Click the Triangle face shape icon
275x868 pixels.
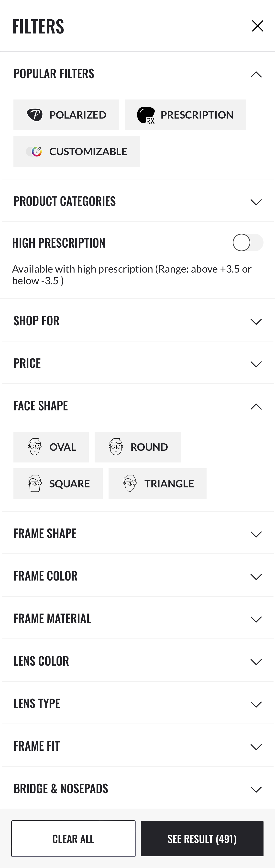(130, 483)
